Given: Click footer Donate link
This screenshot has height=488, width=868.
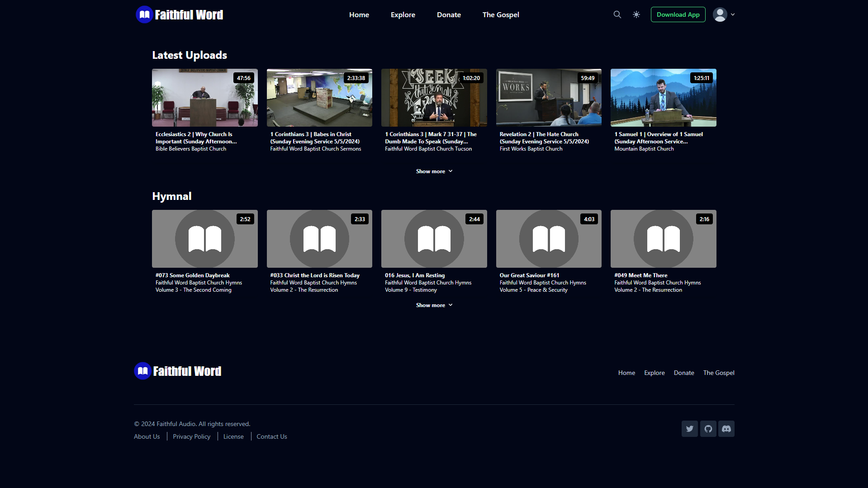Looking at the screenshot, I should [683, 373].
